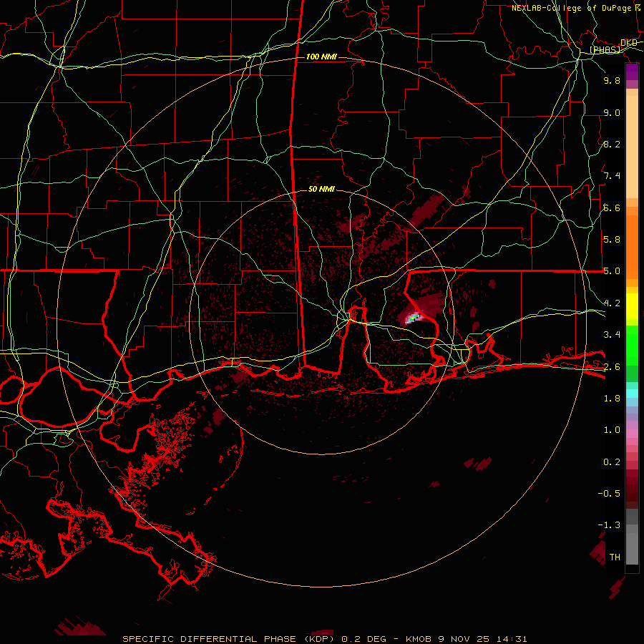Click the 9.0 scale value

(612, 112)
